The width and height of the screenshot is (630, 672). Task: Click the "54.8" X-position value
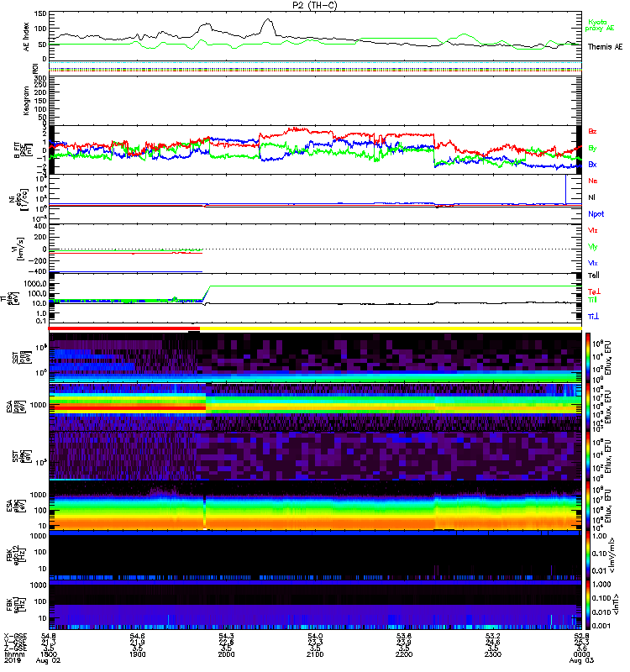point(49,636)
